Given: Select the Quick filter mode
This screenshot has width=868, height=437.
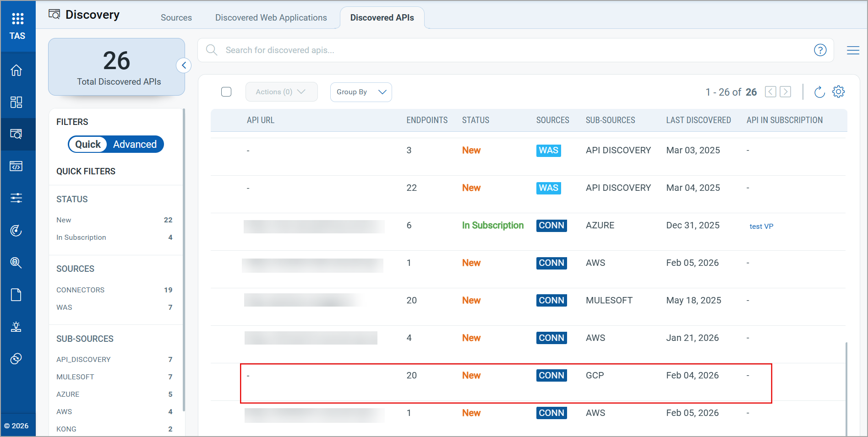Looking at the screenshot, I should tap(88, 145).
